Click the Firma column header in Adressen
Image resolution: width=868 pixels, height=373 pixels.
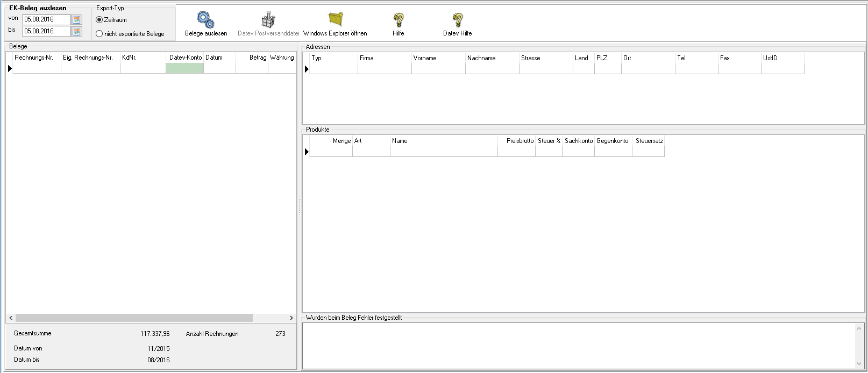pos(384,58)
